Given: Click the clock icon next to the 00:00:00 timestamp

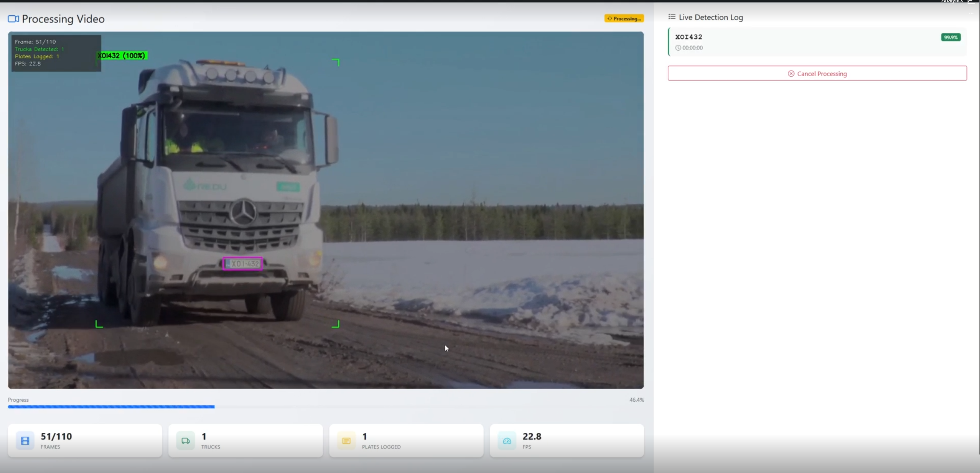Looking at the screenshot, I should coord(677,48).
